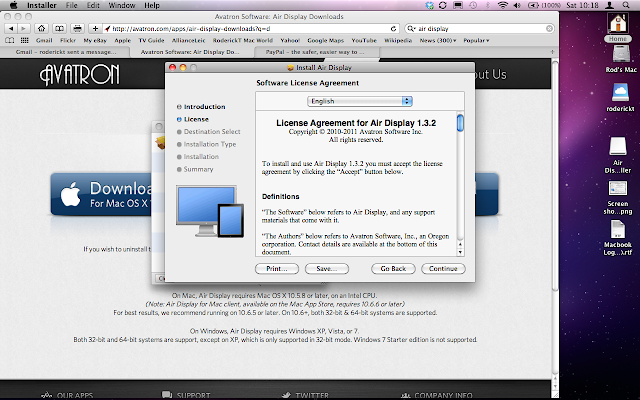
Task: Click the license text scrollbar thumb
Action: tap(460, 123)
